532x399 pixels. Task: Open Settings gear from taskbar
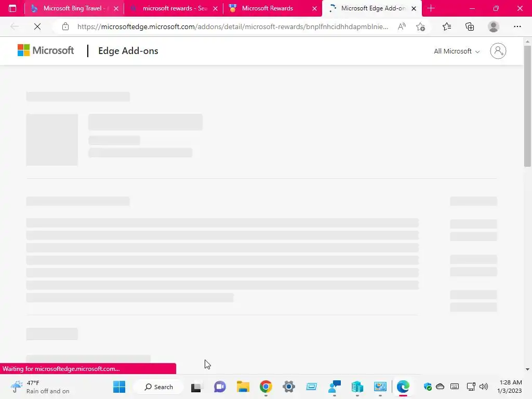289,387
